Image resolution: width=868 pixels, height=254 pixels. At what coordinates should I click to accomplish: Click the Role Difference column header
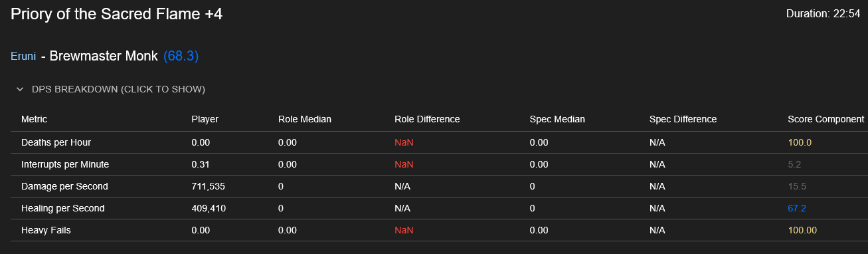(x=427, y=119)
